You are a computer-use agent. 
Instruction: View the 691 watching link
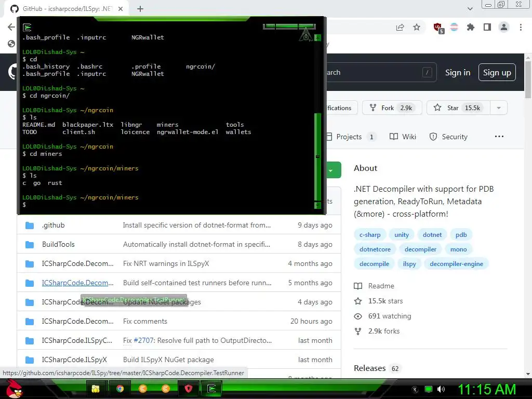pos(383,316)
